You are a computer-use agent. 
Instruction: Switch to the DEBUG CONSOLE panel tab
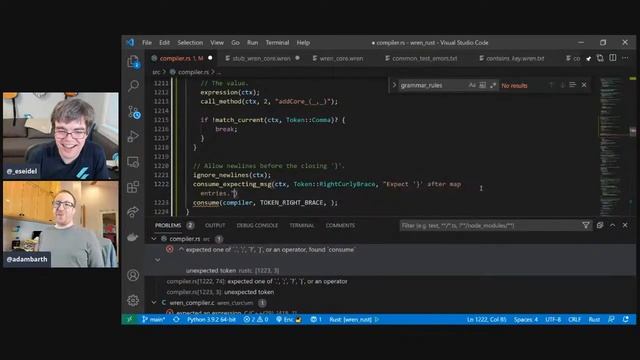click(257, 225)
